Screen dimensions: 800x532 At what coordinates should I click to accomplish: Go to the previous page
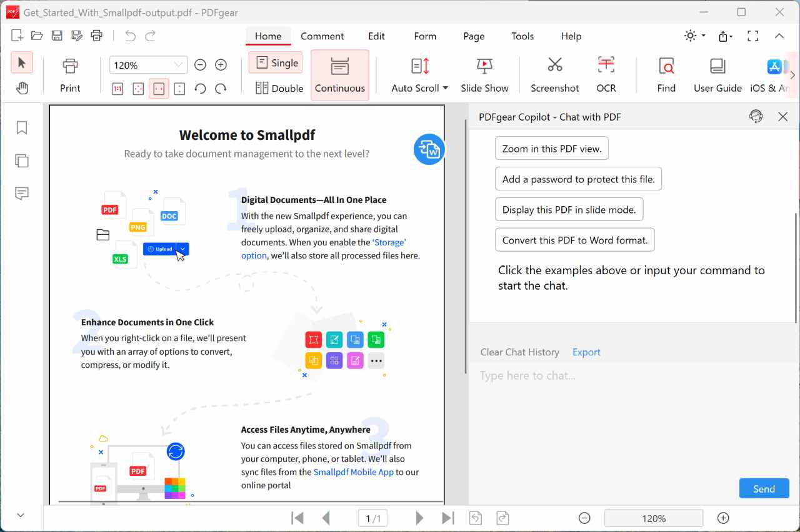pos(326,518)
